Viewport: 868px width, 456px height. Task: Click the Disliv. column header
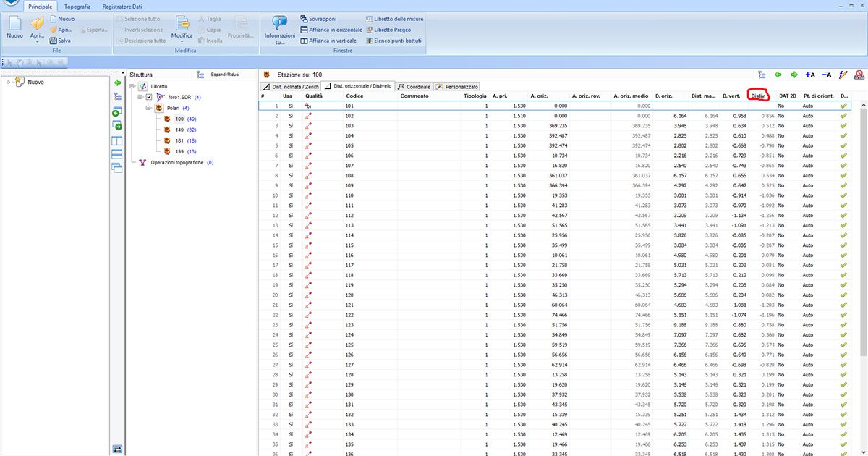point(758,96)
